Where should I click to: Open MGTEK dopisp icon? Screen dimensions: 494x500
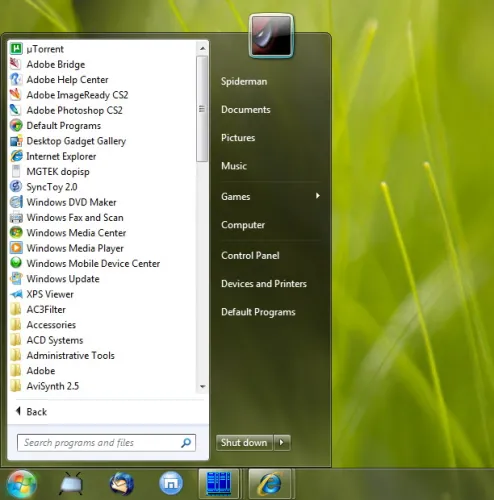(x=16, y=171)
